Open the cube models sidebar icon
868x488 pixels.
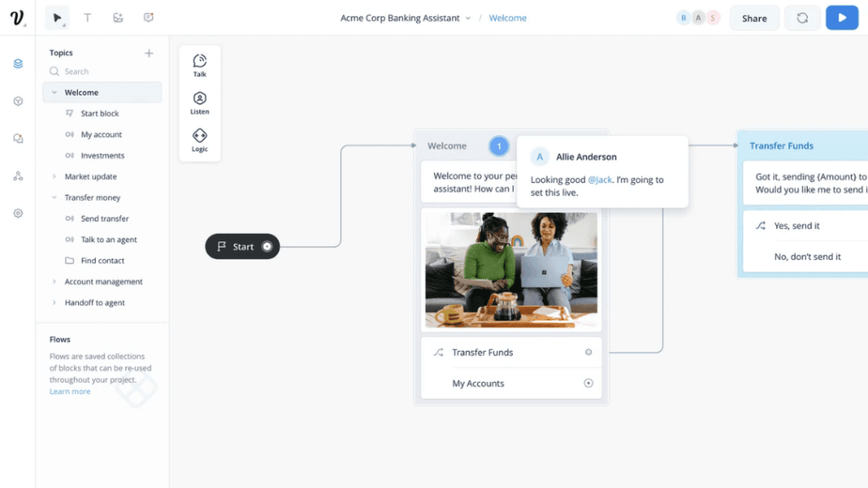tap(19, 102)
